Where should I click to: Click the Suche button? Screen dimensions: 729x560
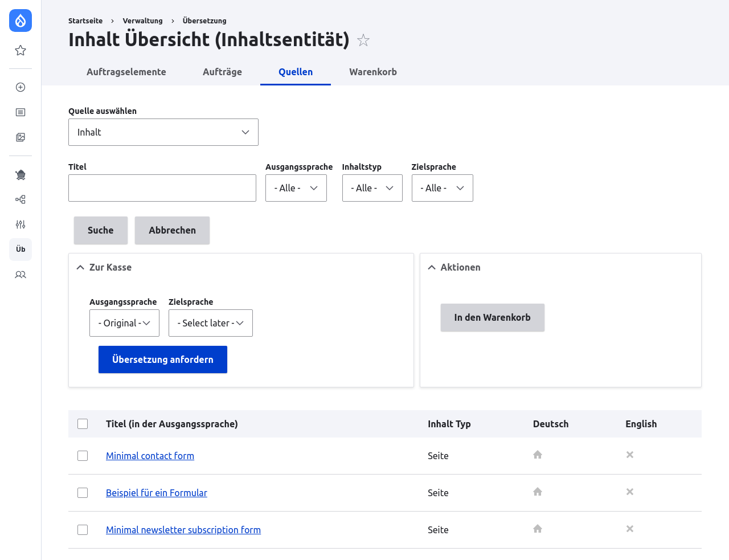point(101,230)
